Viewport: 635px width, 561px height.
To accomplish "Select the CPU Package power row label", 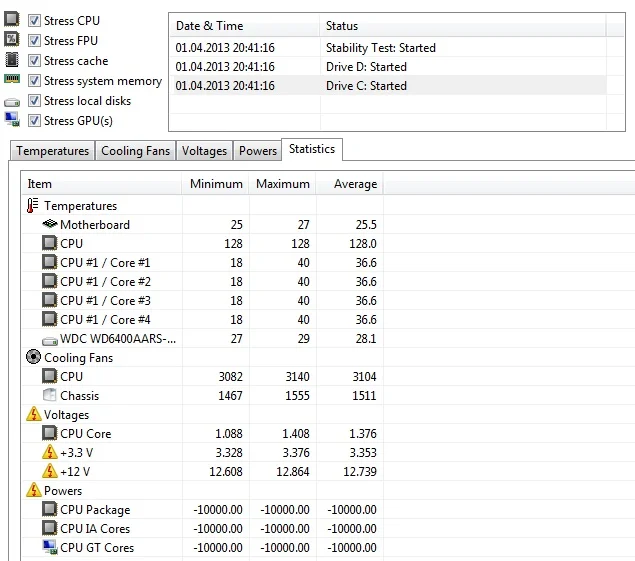I will click(95, 510).
